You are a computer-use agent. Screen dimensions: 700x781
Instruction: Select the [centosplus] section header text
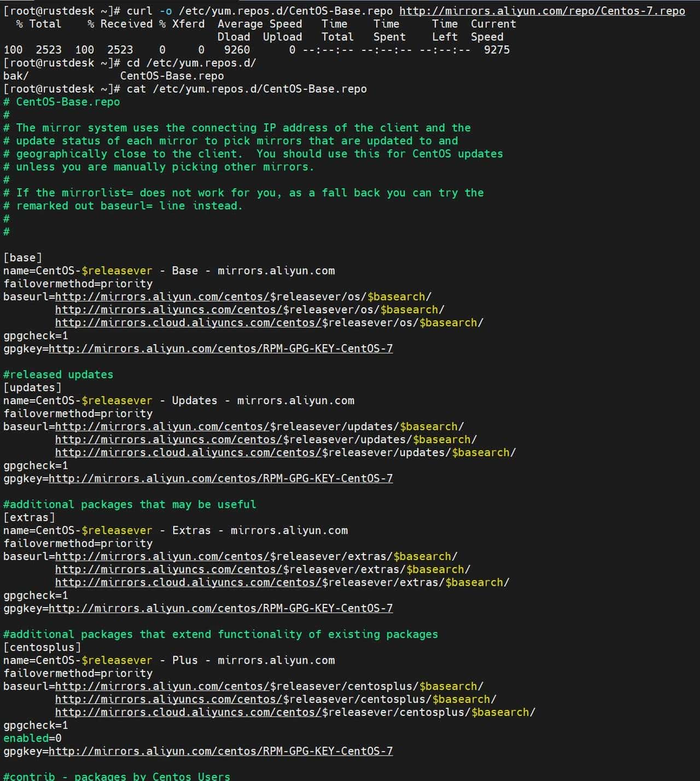pos(41,647)
